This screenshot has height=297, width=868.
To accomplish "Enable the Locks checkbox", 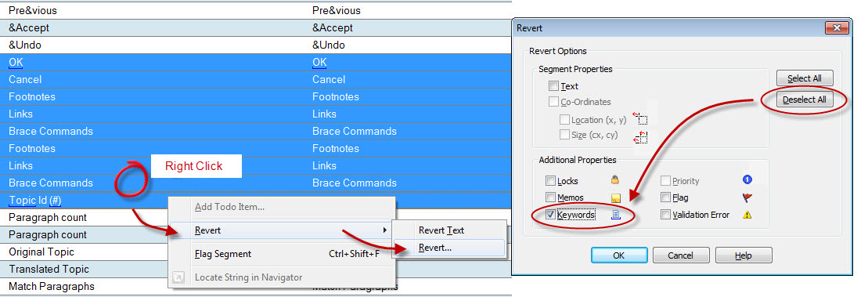I will (x=550, y=181).
